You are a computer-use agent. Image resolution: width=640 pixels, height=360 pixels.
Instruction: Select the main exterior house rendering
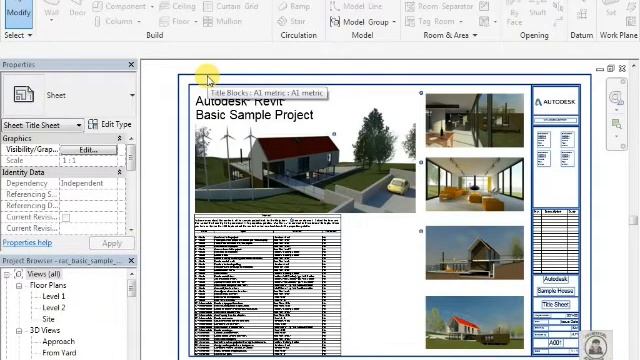click(305, 169)
